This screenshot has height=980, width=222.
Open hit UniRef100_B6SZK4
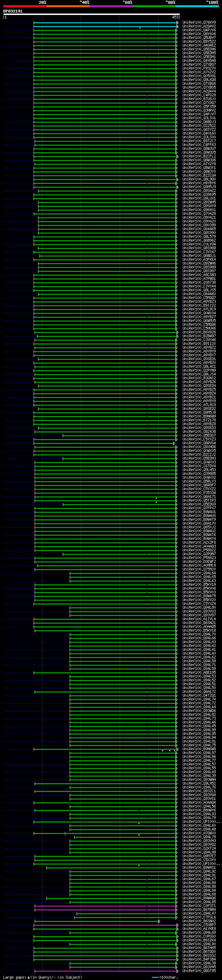click(199, 940)
